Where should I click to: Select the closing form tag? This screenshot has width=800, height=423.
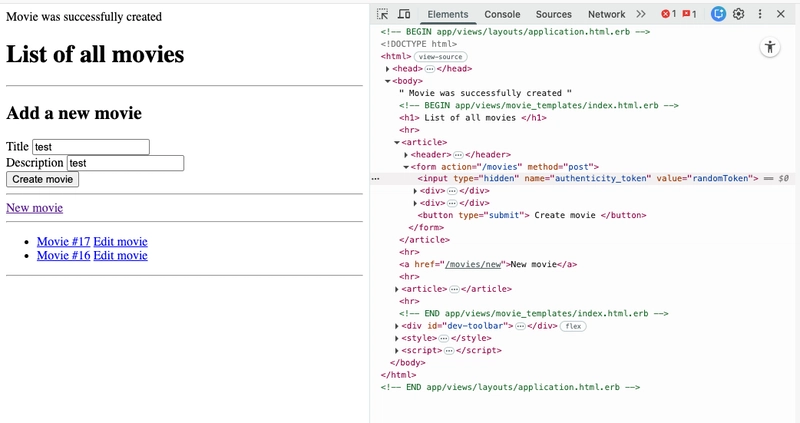[426, 228]
